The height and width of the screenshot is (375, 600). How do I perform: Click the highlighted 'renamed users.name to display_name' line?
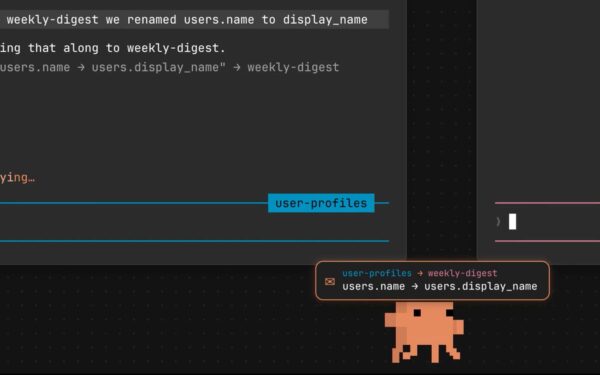194,20
